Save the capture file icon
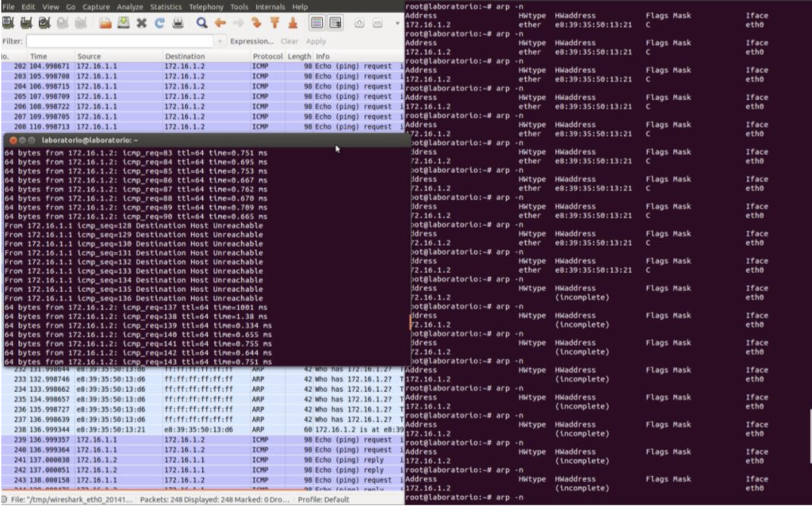Image resolution: width=812 pixels, height=507 pixels. pos(124,23)
